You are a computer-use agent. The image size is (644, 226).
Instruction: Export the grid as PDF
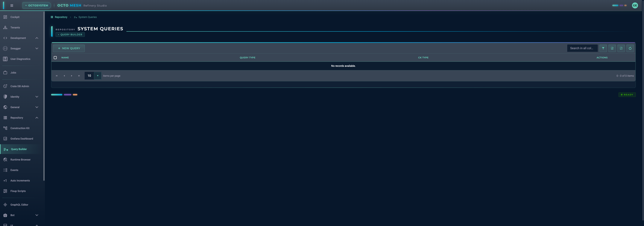point(621,48)
